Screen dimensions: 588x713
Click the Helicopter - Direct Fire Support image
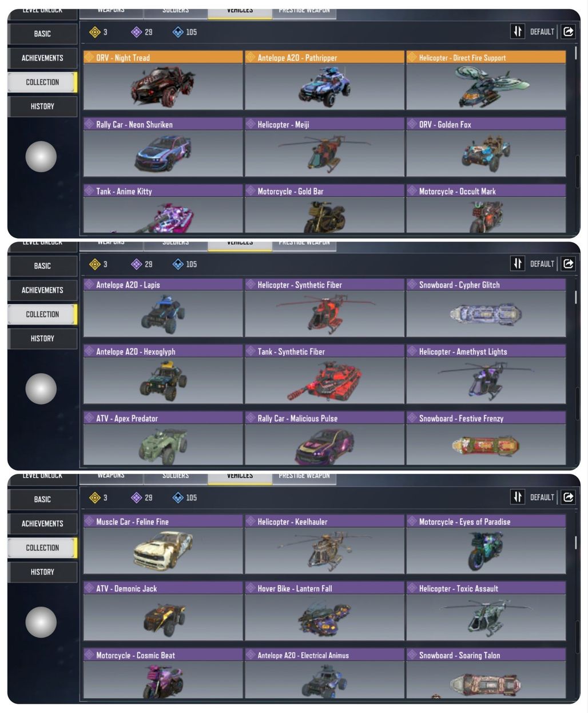click(486, 86)
